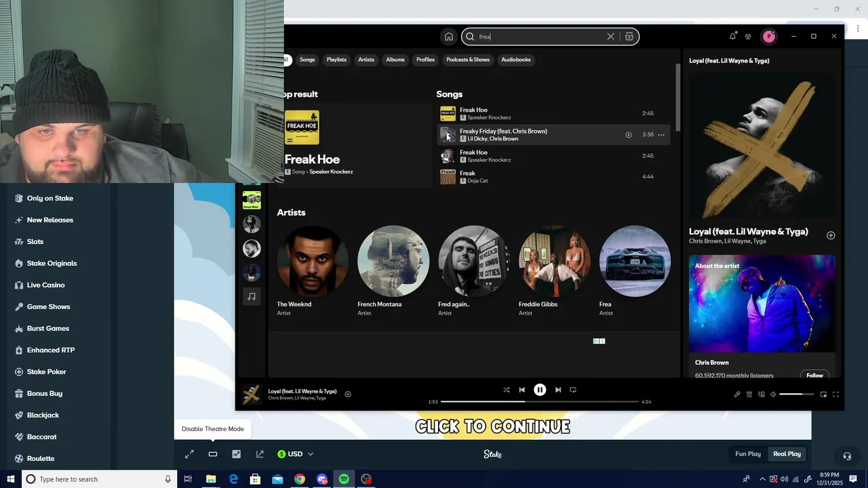This screenshot has width=868, height=488.
Task: Enter Spotify full screen mode
Action: (x=835, y=394)
